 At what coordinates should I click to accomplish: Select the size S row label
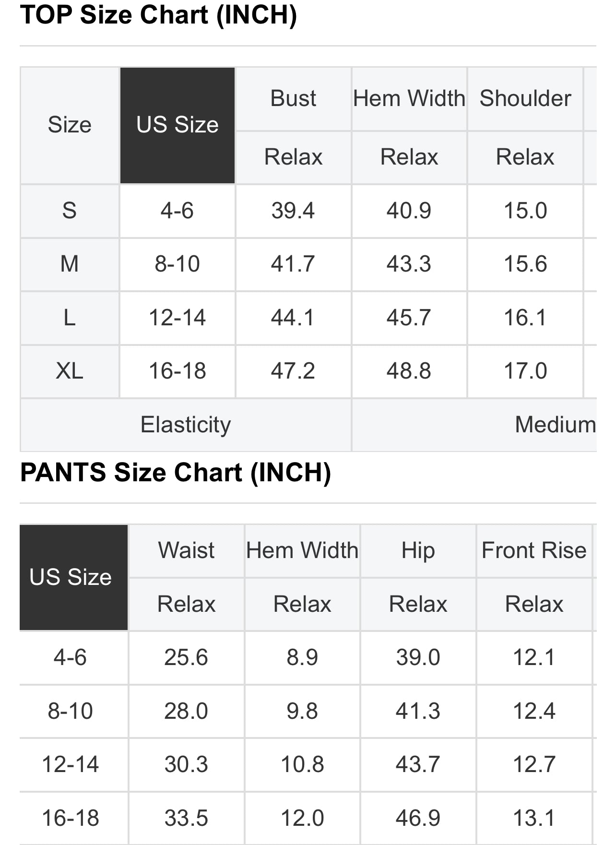pyautogui.click(x=70, y=211)
